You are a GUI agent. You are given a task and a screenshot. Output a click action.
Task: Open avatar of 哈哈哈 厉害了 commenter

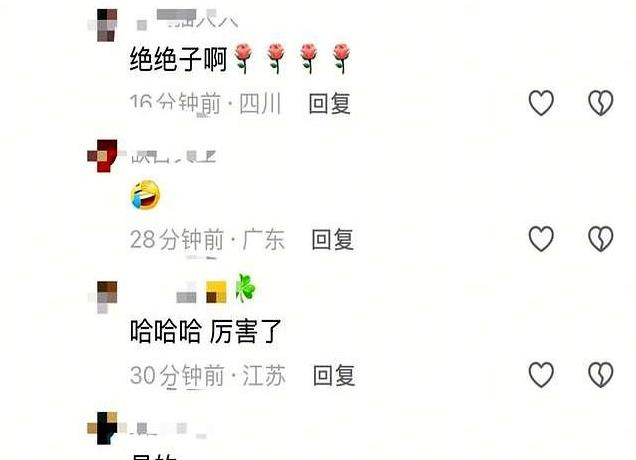pyautogui.click(x=104, y=297)
